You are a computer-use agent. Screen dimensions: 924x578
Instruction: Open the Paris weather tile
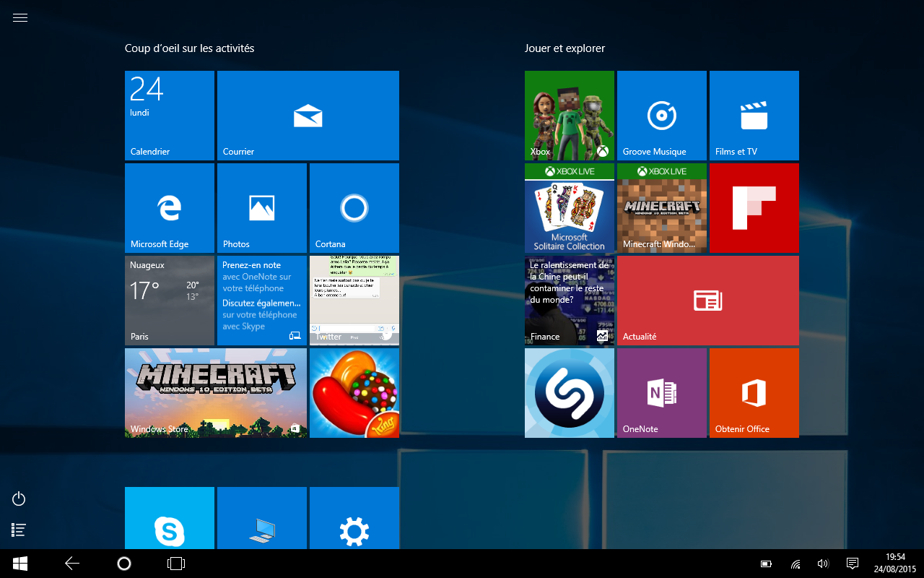pos(170,301)
